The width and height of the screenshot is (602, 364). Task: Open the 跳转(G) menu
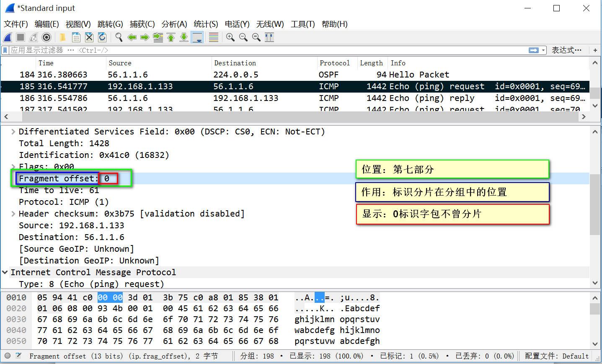click(x=110, y=24)
